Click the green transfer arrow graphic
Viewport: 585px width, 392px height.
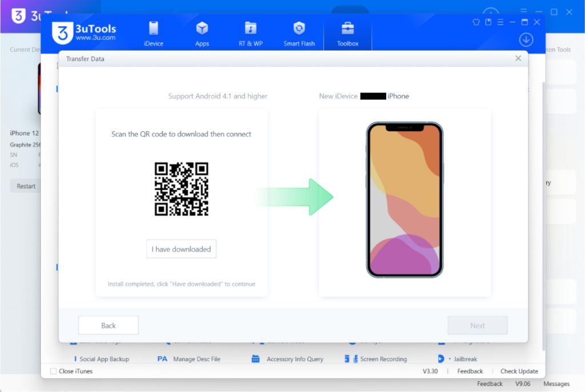[x=295, y=197]
